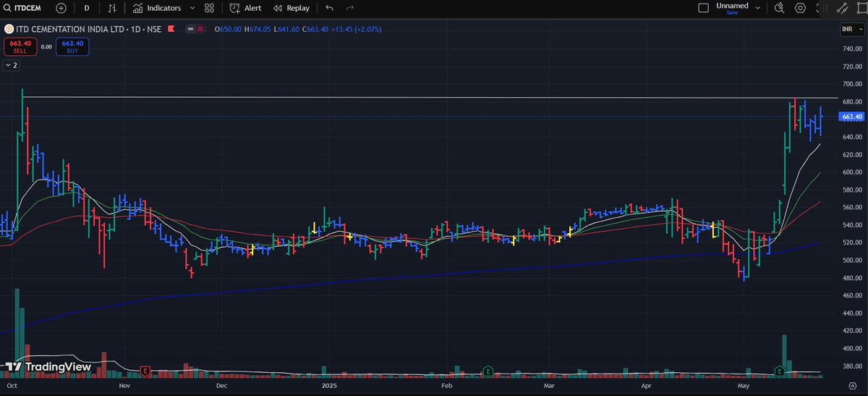
Task: Open the time axis settings gear
Action: 851,386
